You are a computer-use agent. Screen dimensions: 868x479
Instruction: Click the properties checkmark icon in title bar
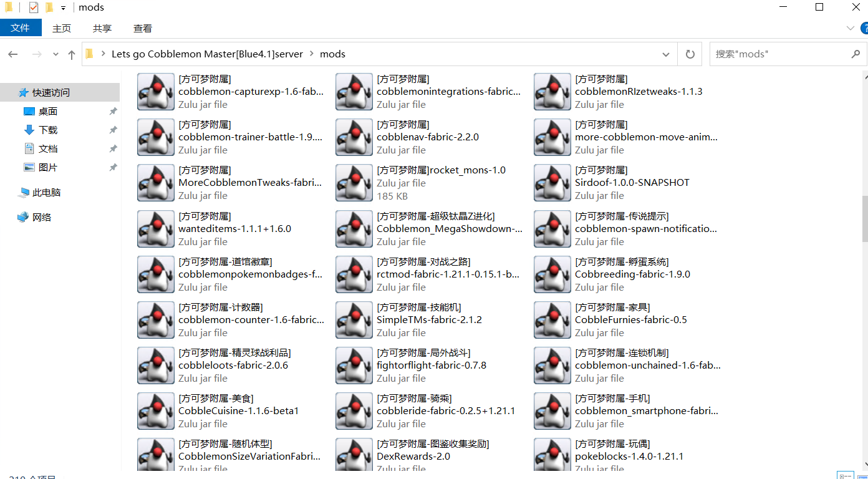point(34,7)
